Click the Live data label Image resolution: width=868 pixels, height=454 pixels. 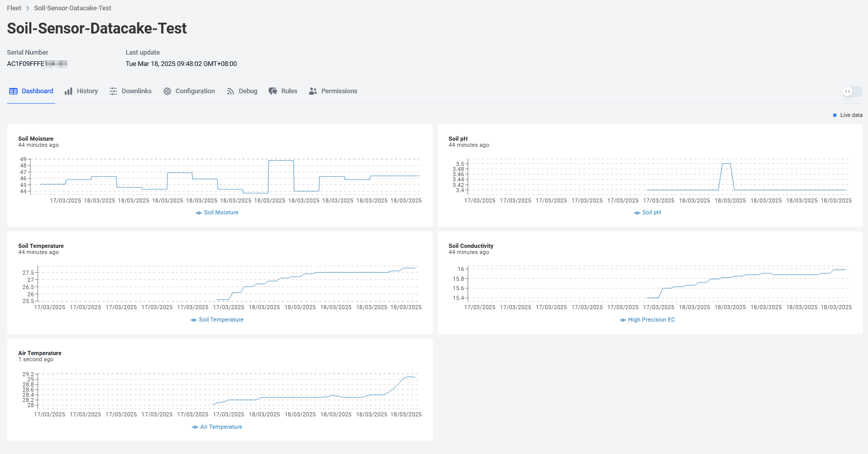coord(851,115)
